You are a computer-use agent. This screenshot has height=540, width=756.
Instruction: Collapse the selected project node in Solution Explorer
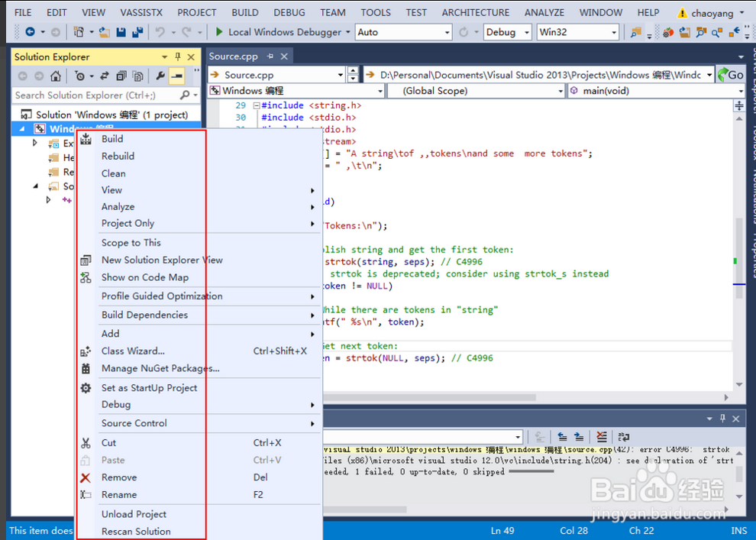22,129
